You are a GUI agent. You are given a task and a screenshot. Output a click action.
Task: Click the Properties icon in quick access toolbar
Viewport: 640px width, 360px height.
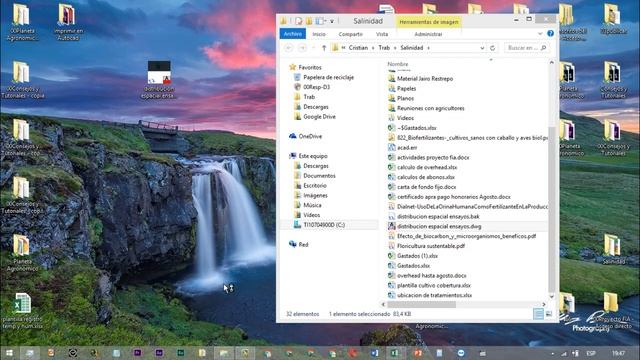click(299, 21)
